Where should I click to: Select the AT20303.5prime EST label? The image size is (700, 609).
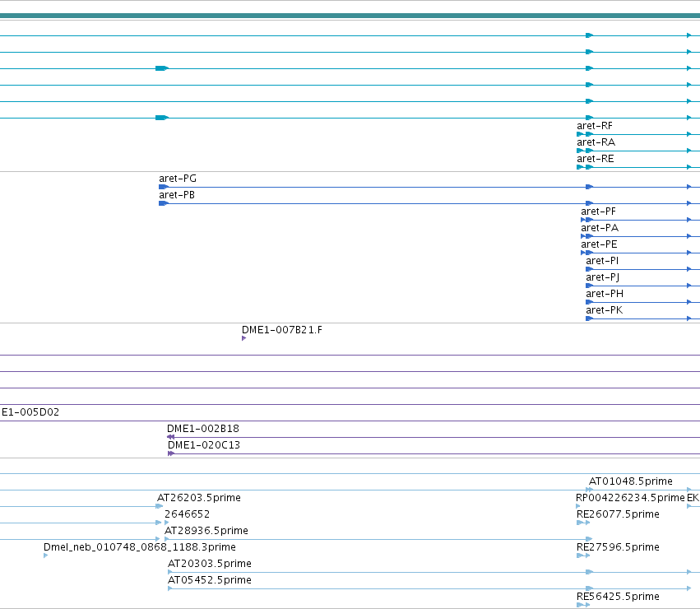[210, 564]
